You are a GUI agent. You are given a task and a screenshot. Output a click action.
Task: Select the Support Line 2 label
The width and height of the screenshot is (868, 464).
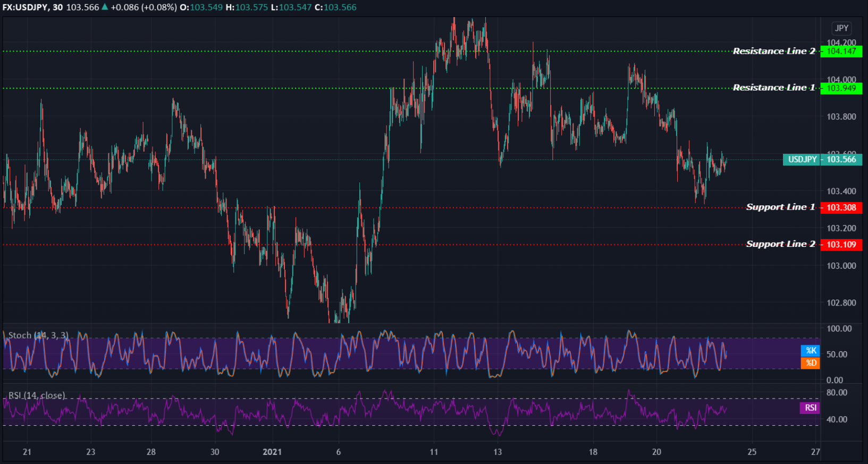(x=780, y=244)
